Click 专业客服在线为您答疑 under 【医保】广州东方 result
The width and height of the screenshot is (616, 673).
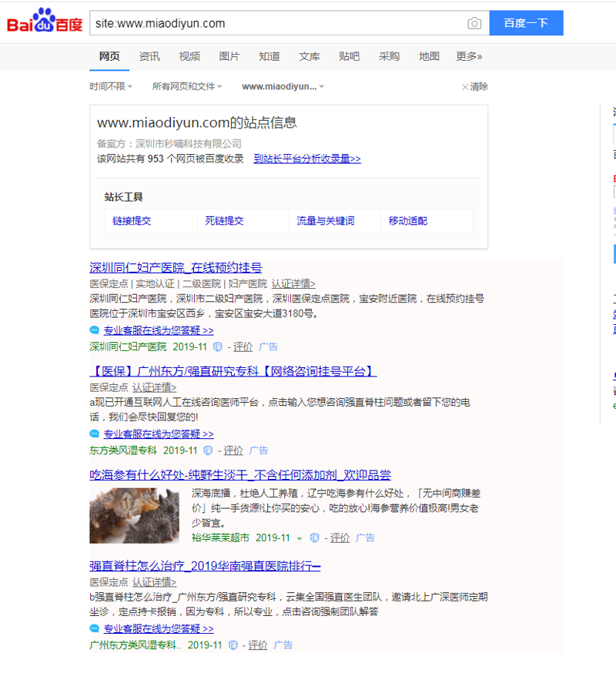pos(159,434)
